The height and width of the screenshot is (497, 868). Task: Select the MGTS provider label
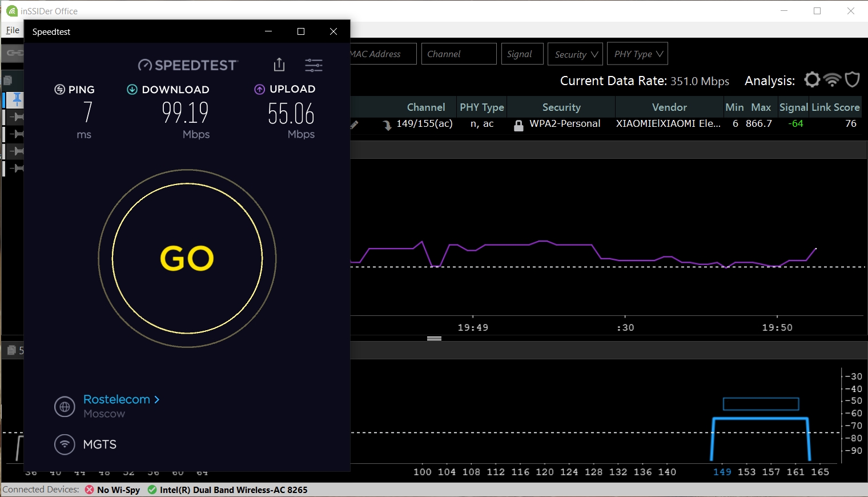pos(100,444)
